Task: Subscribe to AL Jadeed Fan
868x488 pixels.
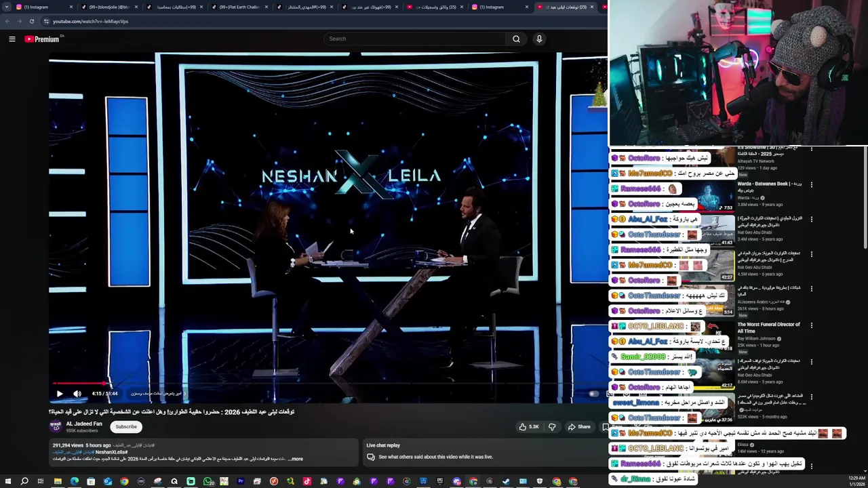Action: [126, 427]
